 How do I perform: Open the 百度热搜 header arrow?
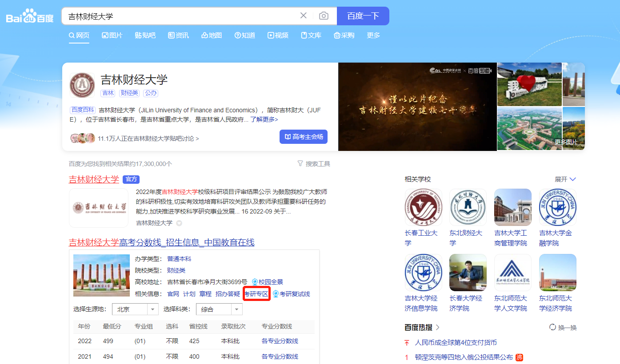pos(438,327)
